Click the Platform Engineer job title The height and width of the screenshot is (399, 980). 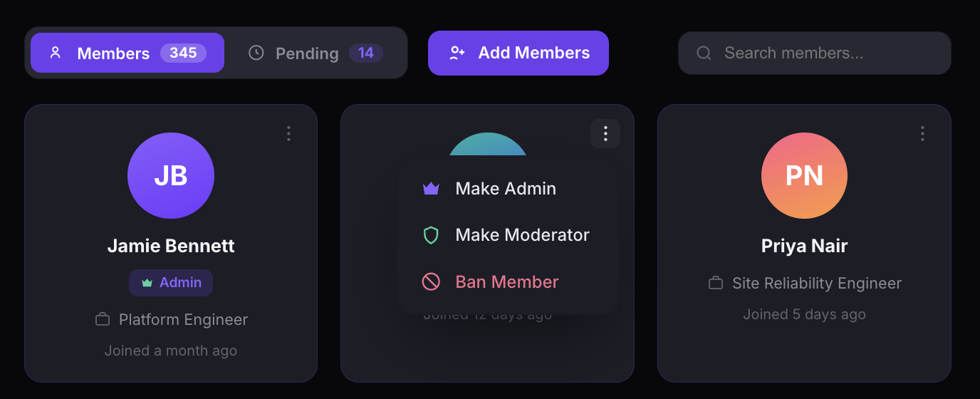(183, 319)
